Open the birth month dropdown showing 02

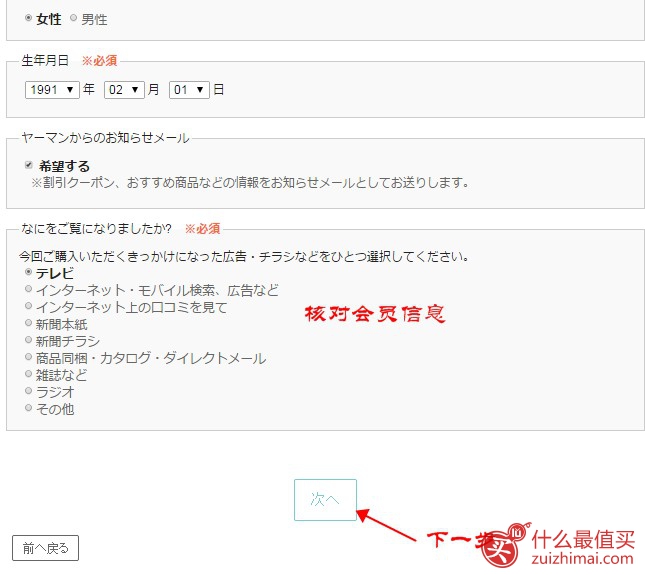124,90
